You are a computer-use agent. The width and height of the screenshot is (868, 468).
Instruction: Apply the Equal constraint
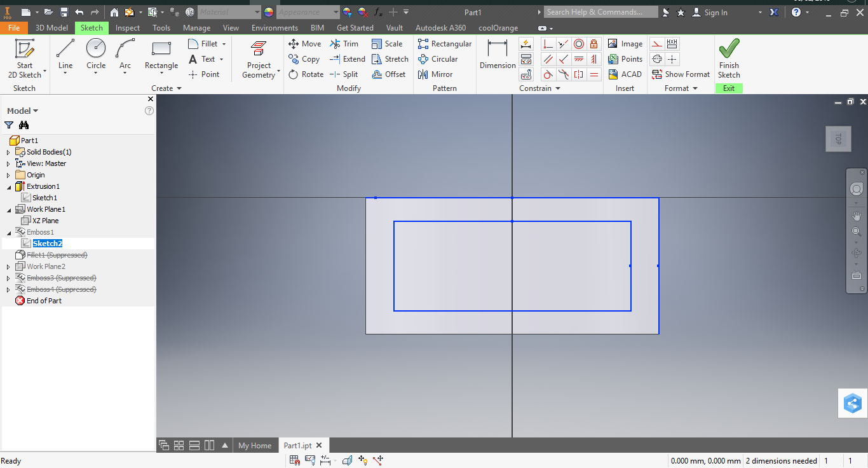pyautogui.click(x=594, y=74)
